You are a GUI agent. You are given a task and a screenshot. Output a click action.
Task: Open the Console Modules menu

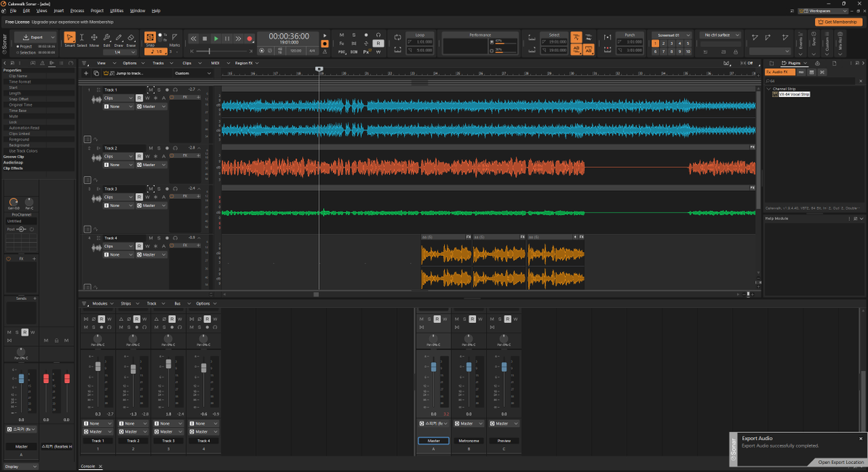coord(101,304)
